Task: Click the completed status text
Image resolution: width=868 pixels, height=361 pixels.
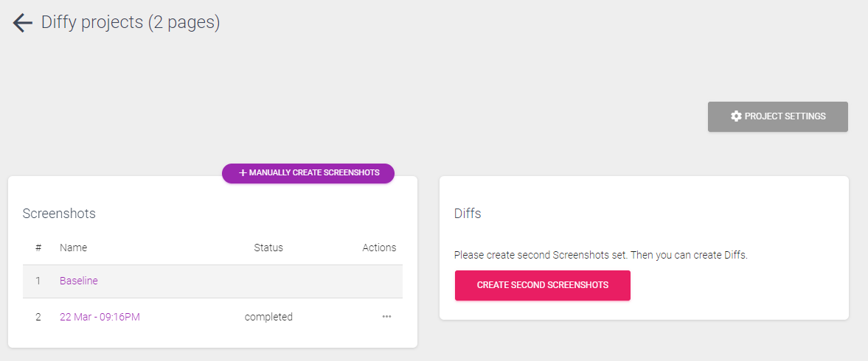Action: click(x=268, y=317)
